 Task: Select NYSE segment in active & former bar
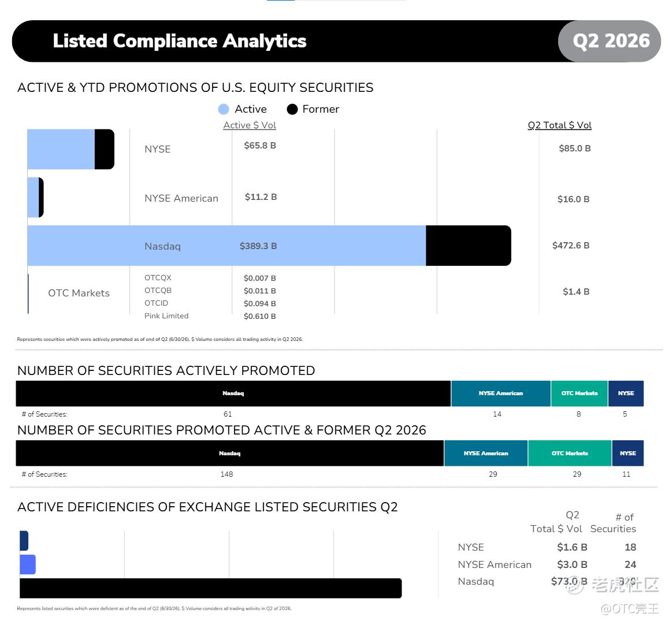coord(628,453)
